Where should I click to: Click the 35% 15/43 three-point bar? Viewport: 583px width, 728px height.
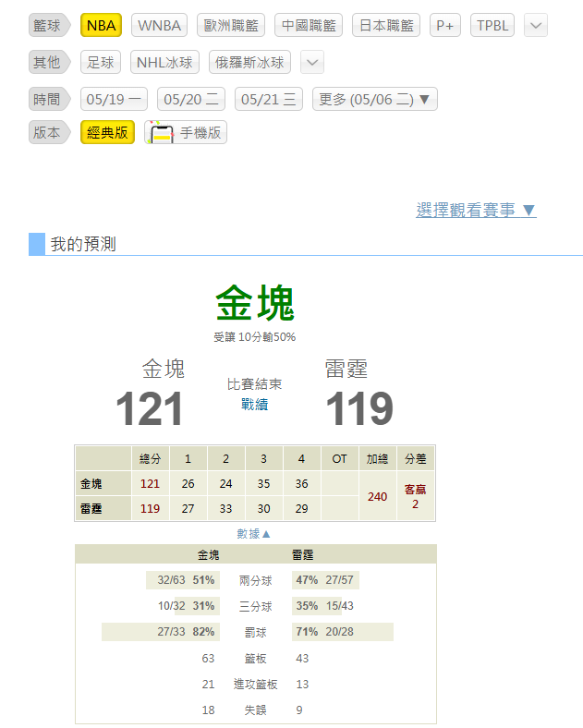click(317, 606)
